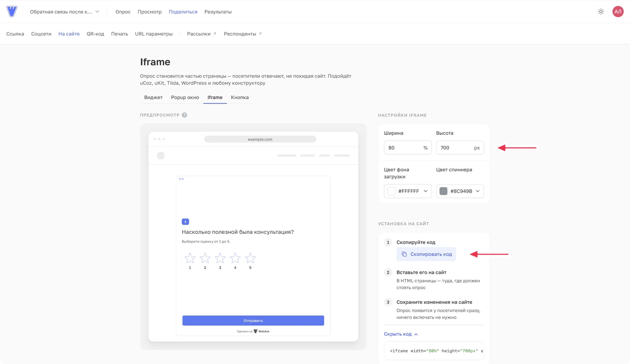Viewport: 630px width, 364px height.
Task: Select the На сайте sharing tab
Action: point(69,34)
